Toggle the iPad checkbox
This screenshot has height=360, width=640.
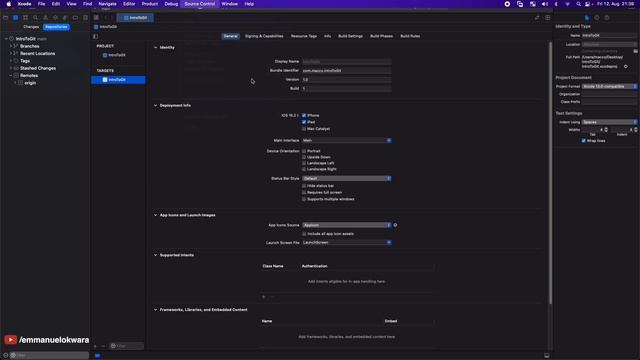304,122
